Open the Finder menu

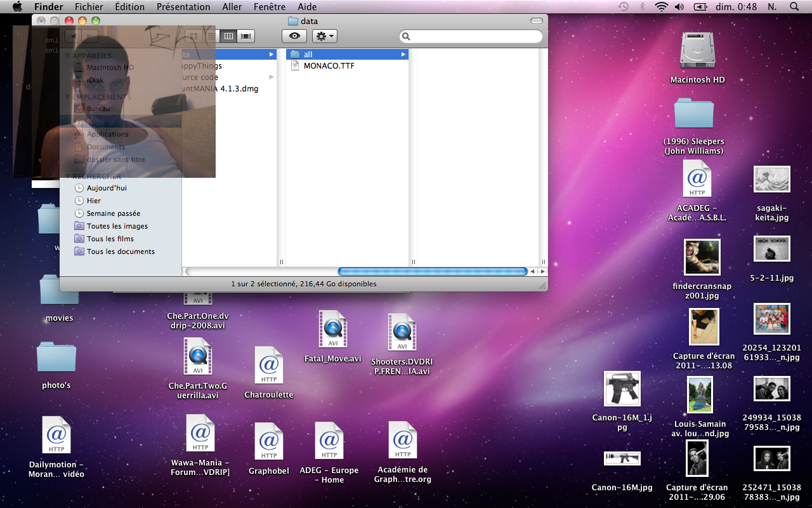(x=49, y=7)
